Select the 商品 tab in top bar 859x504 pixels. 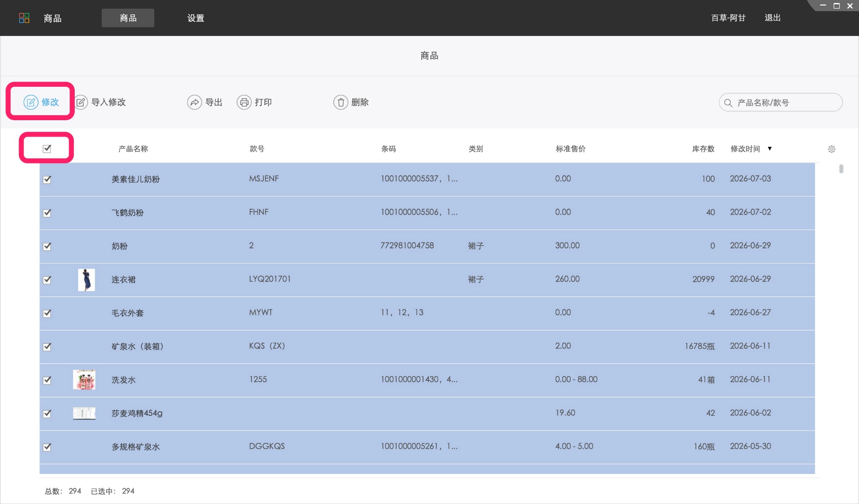(128, 18)
